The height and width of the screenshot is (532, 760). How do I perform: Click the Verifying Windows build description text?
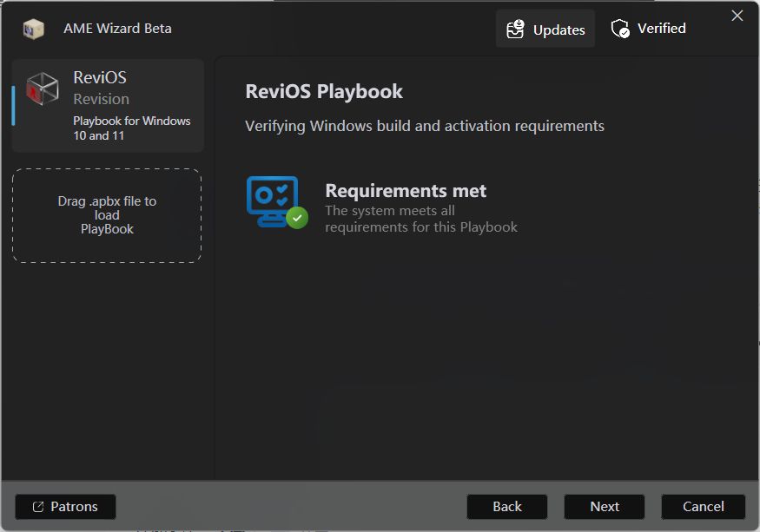425,126
